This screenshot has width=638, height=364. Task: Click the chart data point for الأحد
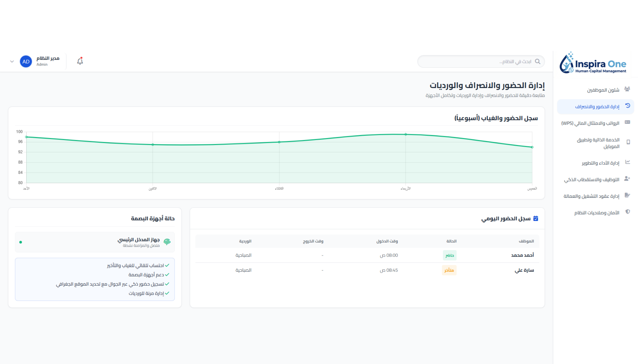click(26, 137)
